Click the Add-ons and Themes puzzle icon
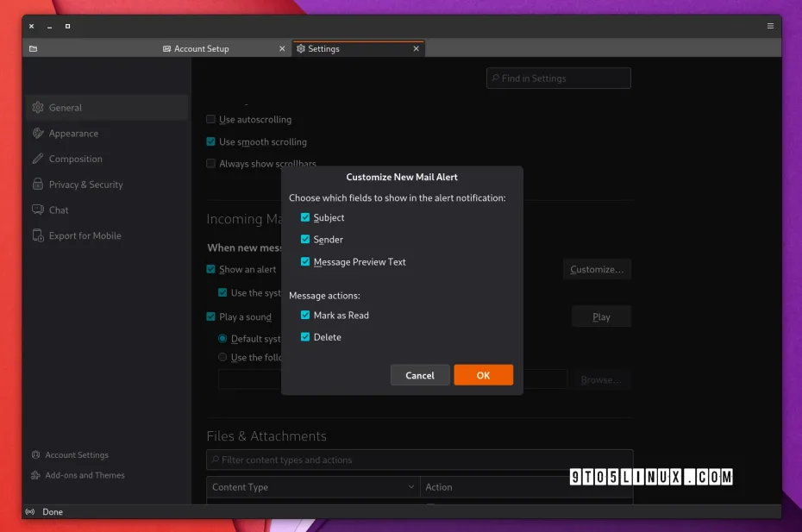The height and width of the screenshot is (532, 802). [x=35, y=475]
